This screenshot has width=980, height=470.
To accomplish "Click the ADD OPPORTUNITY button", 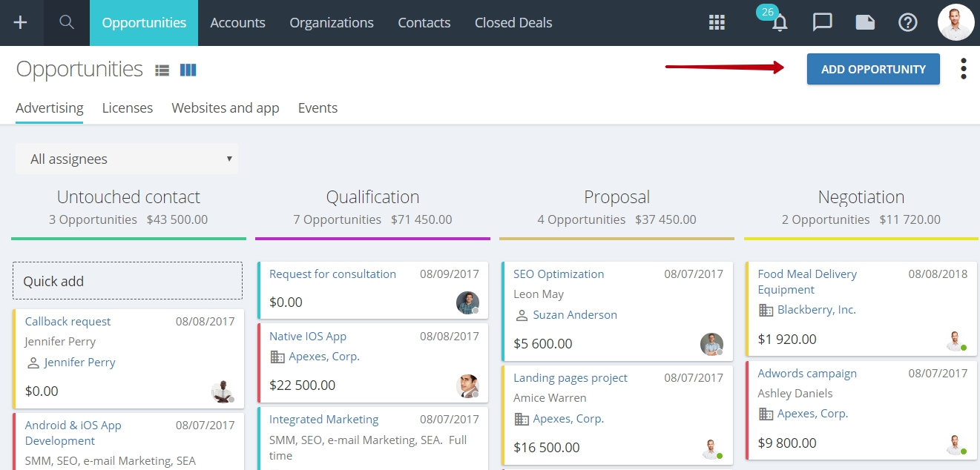I will pyautogui.click(x=873, y=69).
